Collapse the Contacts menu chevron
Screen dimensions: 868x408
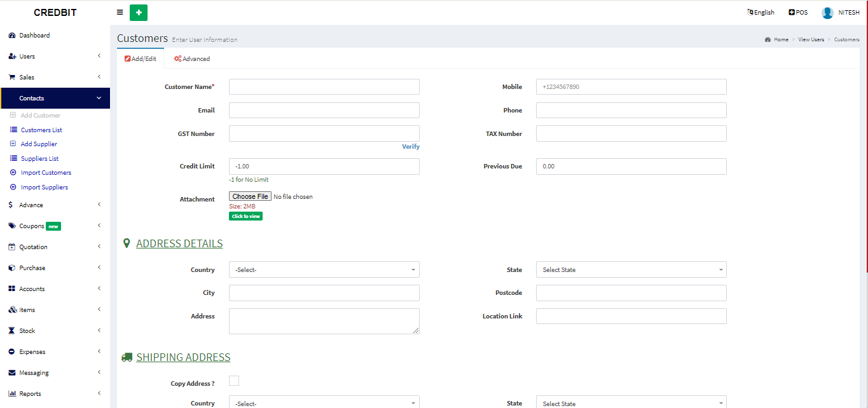[99, 98]
